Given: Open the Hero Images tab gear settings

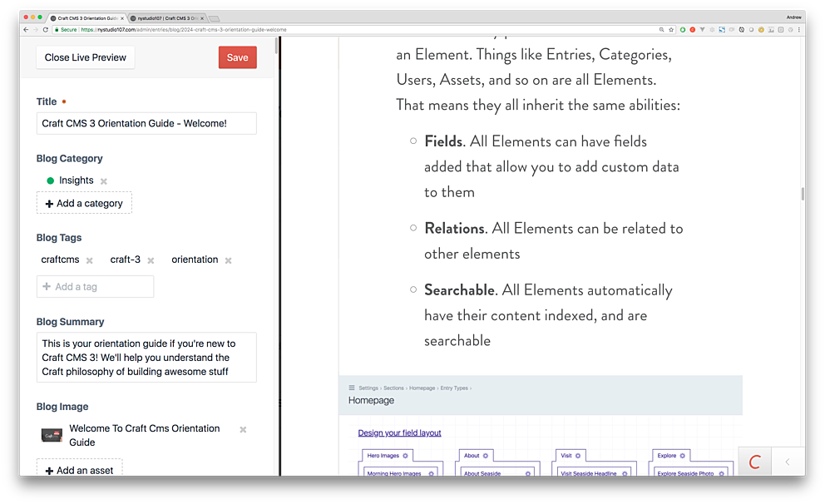Looking at the screenshot, I should [x=405, y=456].
